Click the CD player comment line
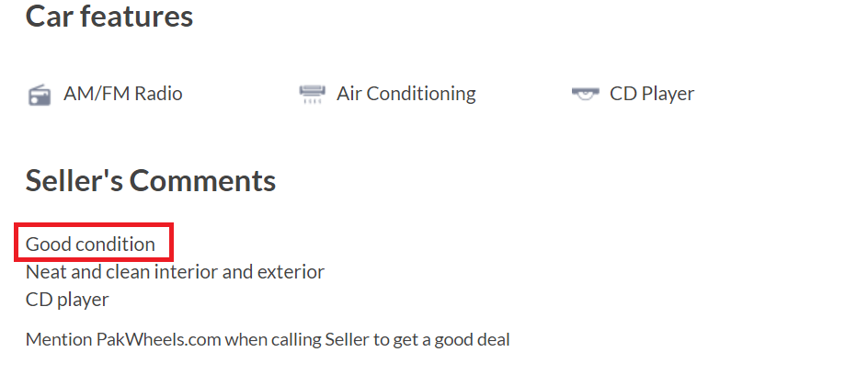The image size is (868, 375). [x=67, y=300]
